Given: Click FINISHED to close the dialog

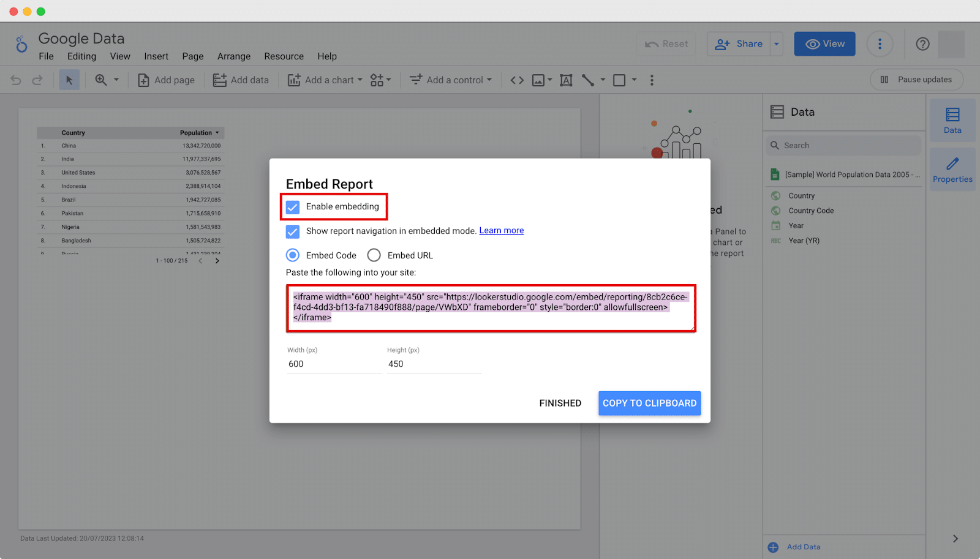Looking at the screenshot, I should [560, 403].
